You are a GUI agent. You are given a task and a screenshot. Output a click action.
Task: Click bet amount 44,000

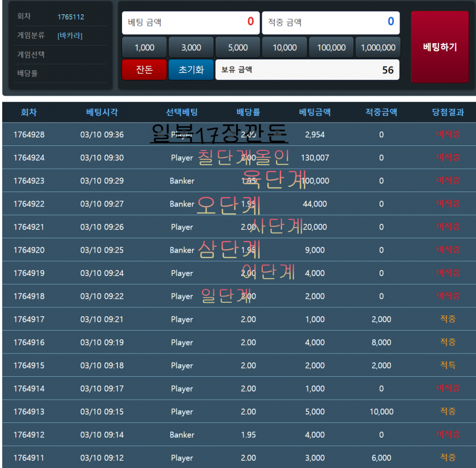315,204
